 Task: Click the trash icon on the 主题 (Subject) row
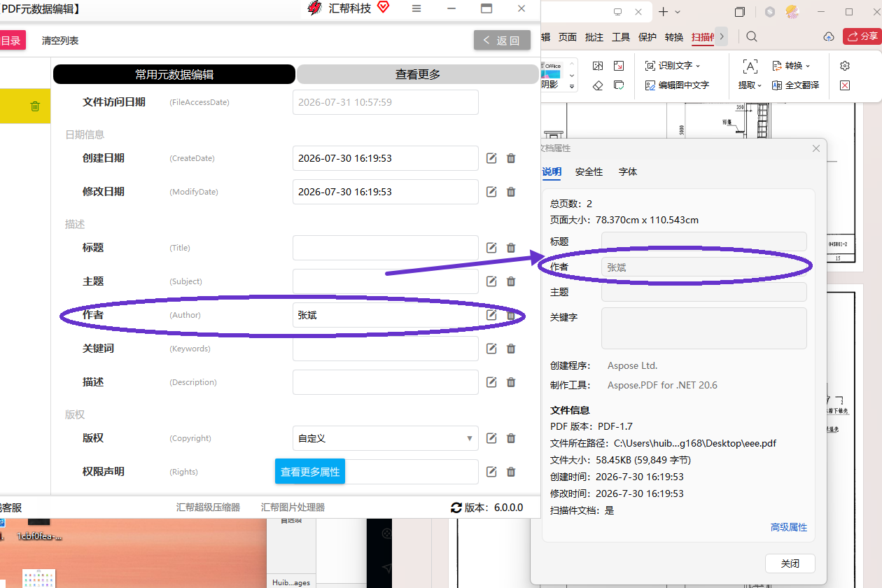pyautogui.click(x=511, y=281)
